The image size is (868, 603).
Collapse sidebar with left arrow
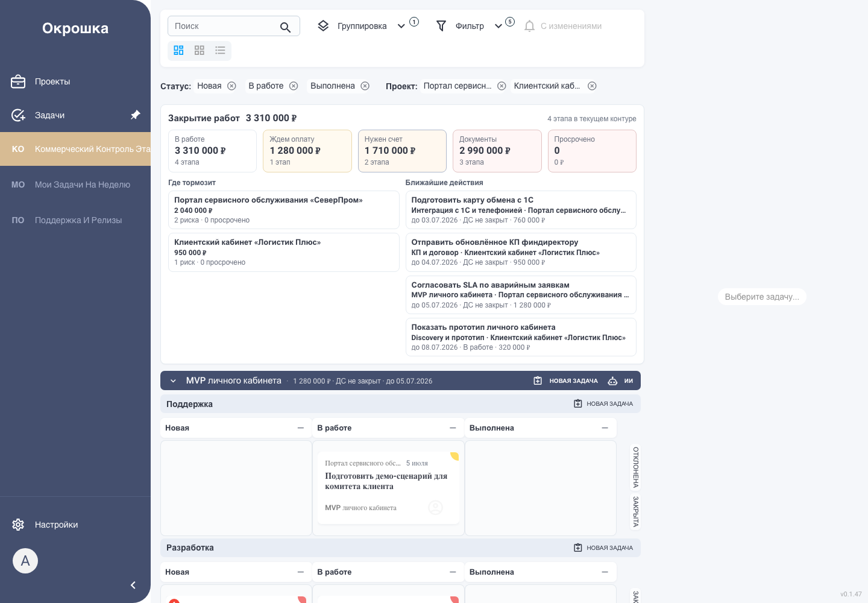[x=133, y=585]
